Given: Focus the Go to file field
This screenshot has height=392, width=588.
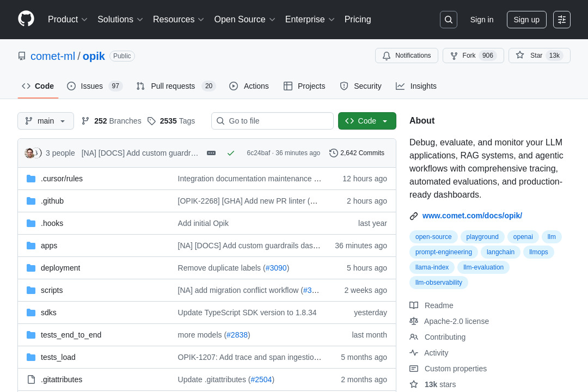Looking at the screenshot, I should coord(272,121).
